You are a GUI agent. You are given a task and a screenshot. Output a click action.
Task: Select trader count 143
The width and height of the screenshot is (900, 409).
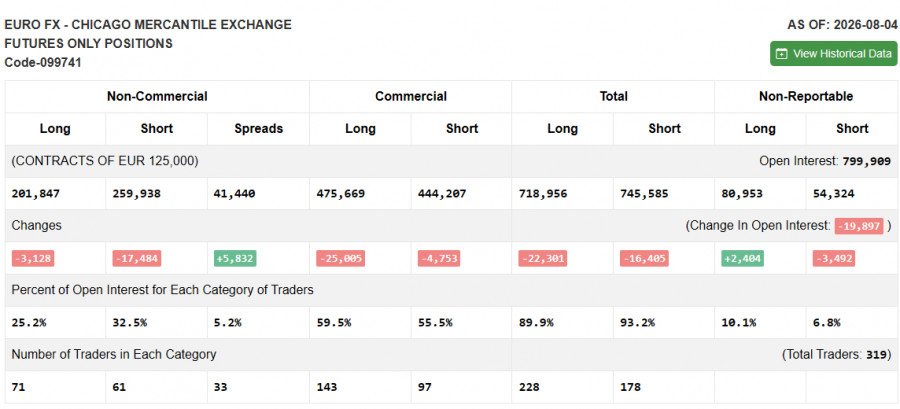(x=327, y=387)
